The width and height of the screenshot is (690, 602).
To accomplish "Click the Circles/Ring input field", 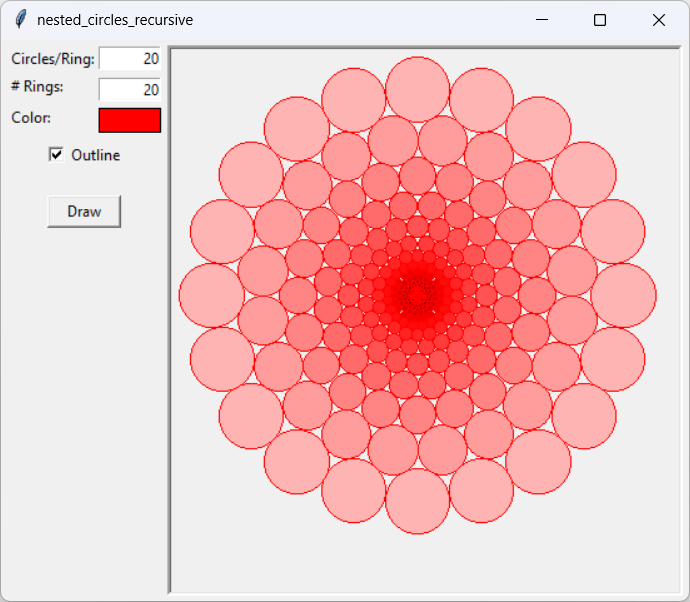I will (130, 59).
